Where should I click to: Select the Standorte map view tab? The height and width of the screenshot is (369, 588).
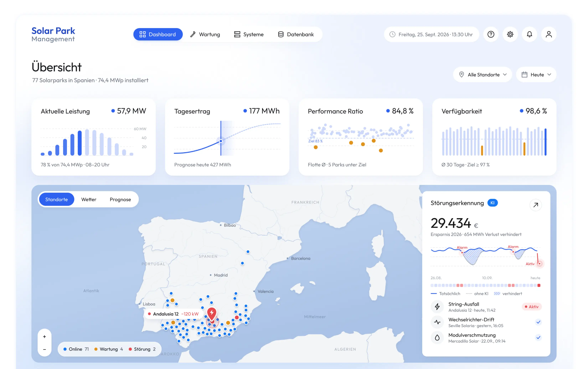pos(57,199)
